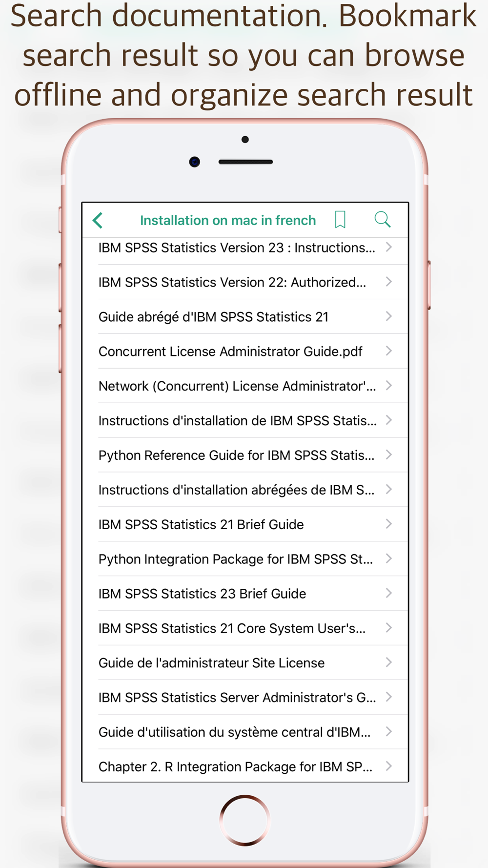Tap the green back arrow
Screen dimensions: 488x868
(x=98, y=220)
